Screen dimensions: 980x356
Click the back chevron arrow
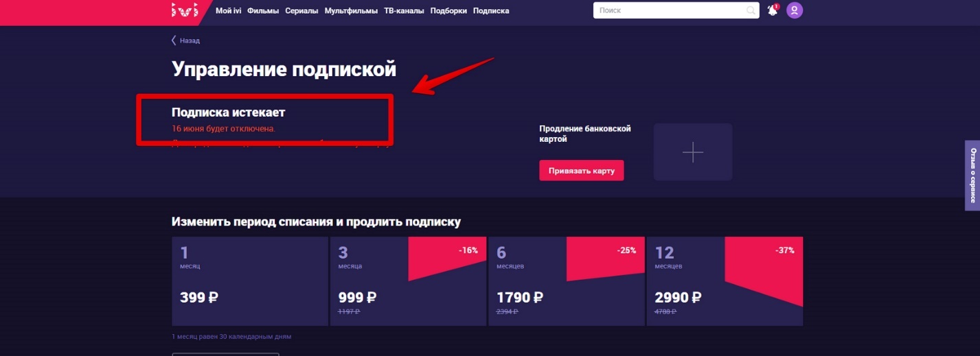pos(174,40)
